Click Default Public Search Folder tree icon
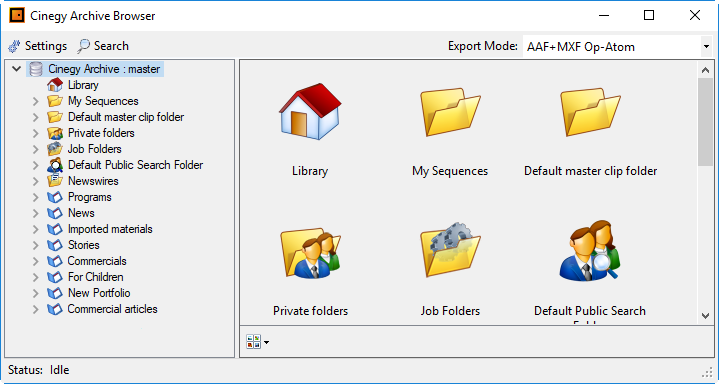719x384 pixels. (55, 165)
